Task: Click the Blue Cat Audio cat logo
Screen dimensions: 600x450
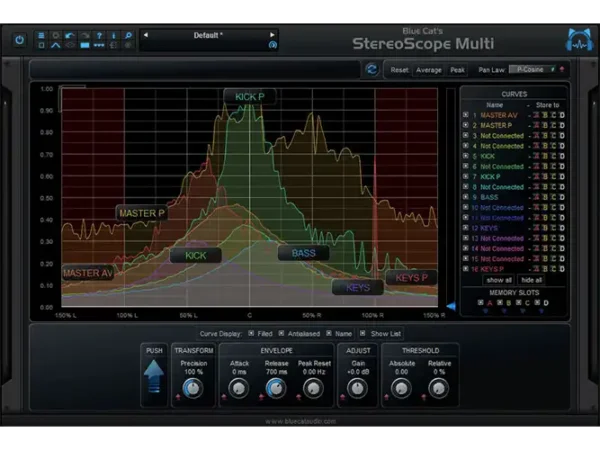Action: (579, 39)
